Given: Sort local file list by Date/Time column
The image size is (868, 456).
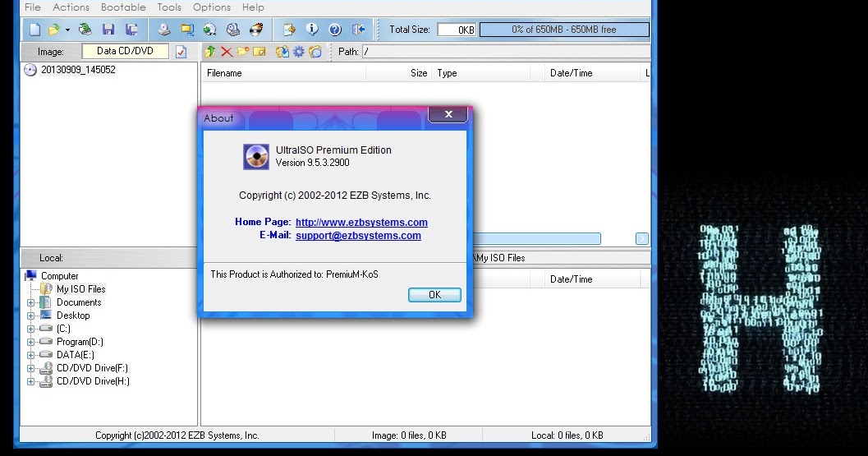Looking at the screenshot, I should pyautogui.click(x=593, y=279).
